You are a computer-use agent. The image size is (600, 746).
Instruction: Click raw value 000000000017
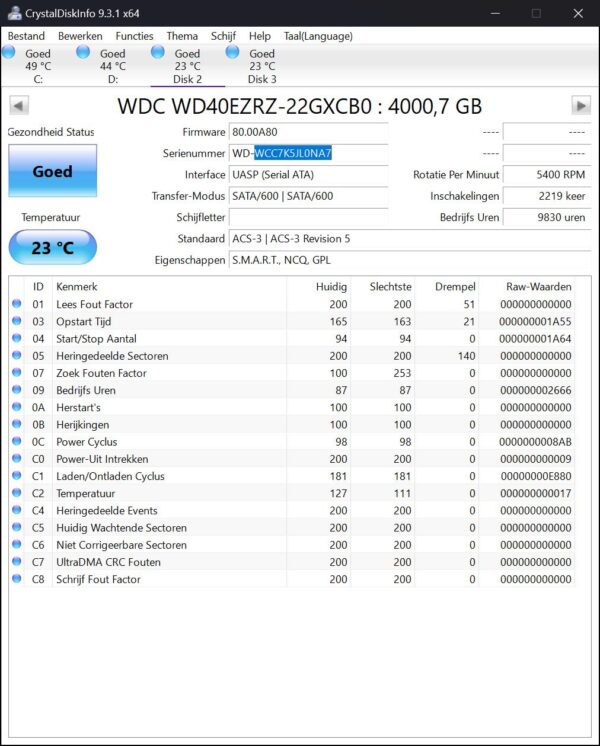[536, 493]
